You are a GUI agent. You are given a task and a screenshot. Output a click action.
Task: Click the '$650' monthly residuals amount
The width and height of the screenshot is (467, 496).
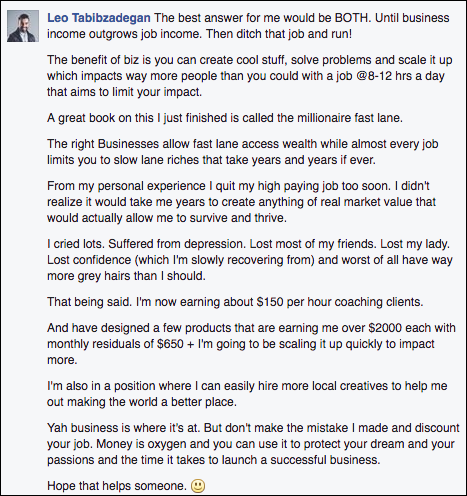coord(170,344)
